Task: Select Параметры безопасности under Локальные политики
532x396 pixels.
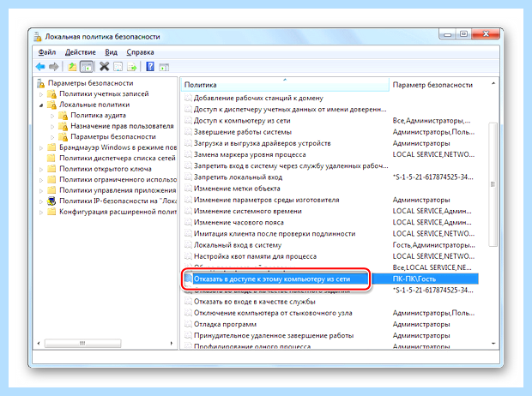Action: click(113, 136)
